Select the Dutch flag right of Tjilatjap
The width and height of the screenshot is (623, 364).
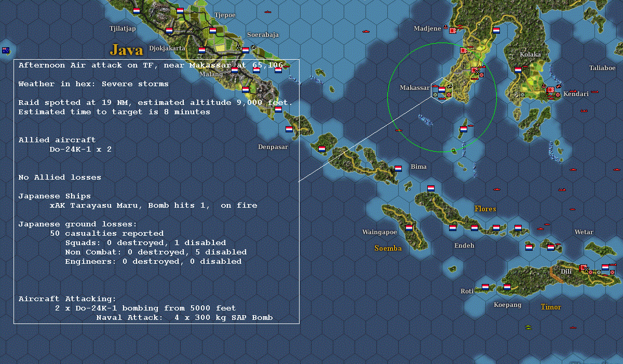point(169,30)
